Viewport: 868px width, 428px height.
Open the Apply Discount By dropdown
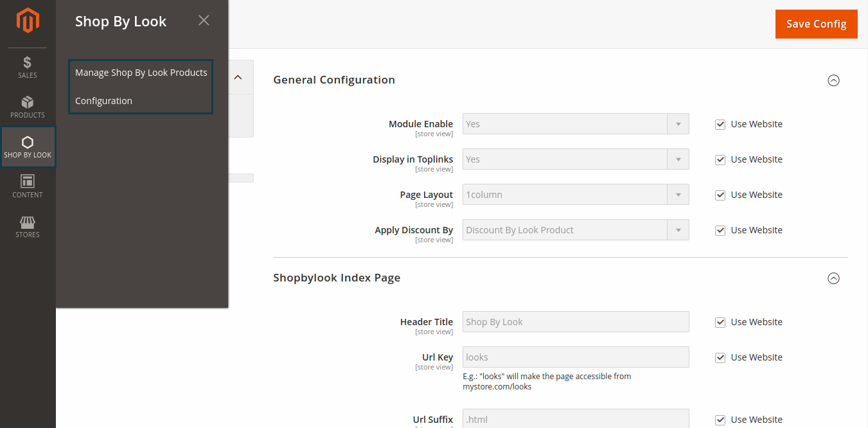click(576, 230)
